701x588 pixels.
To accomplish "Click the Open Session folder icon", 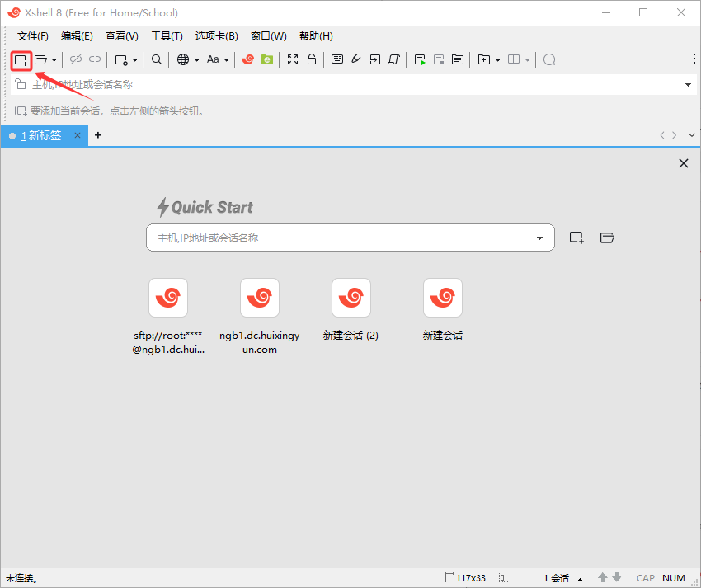I will click(x=41, y=59).
